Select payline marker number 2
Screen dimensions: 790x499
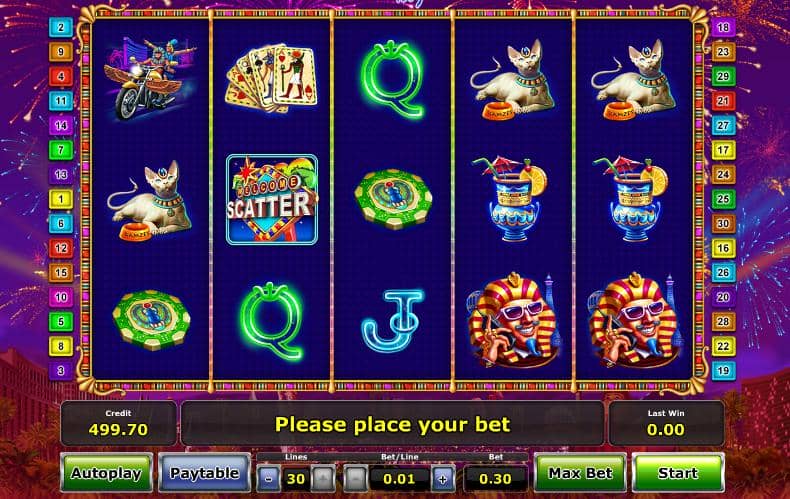(61, 27)
